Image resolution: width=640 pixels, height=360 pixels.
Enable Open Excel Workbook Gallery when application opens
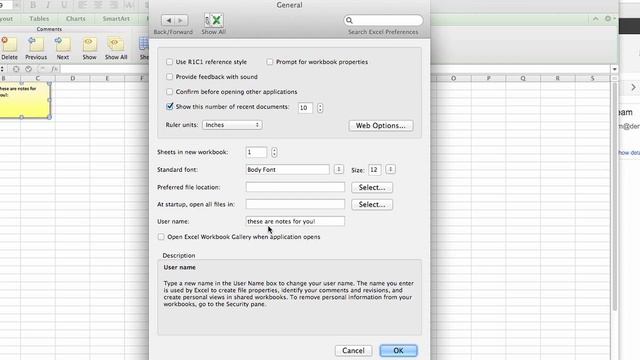[161, 237]
